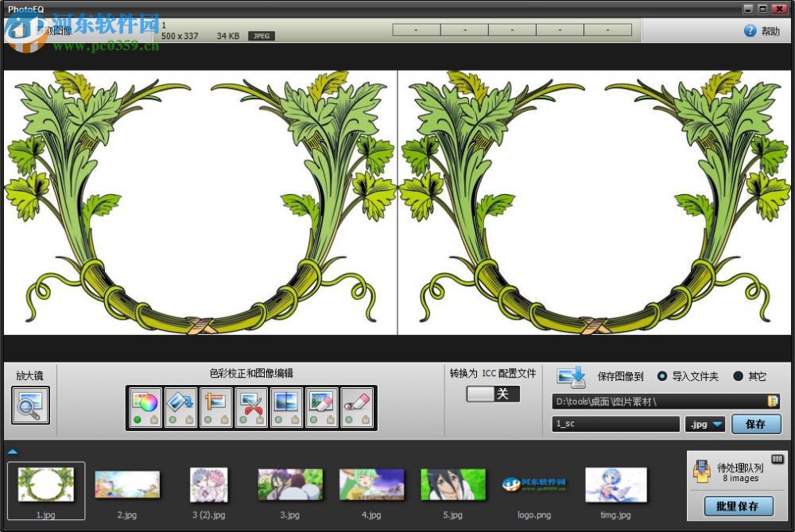795x532 pixels.
Task: Select the logo.png thumbnail
Action: [534, 483]
